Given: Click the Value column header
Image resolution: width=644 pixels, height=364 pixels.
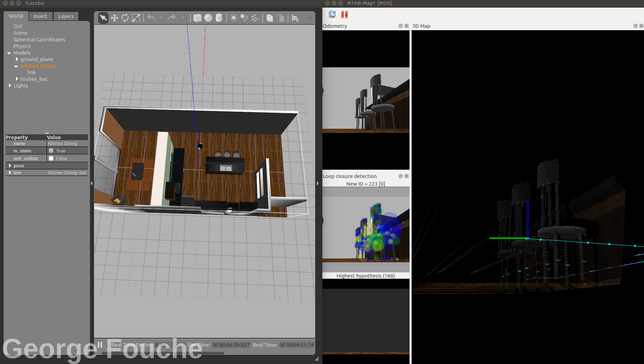Looking at the screenshot, I should pos(67,137).
